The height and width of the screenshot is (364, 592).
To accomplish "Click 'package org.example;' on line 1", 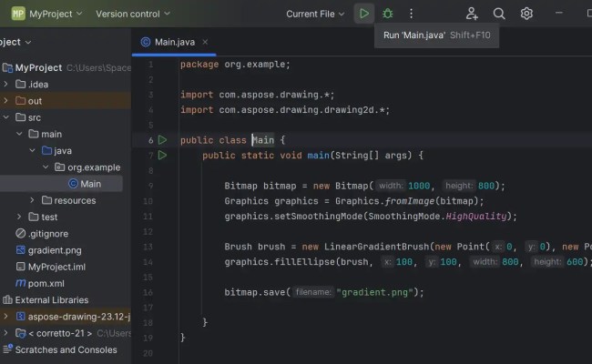I will [x=235, y=65].
